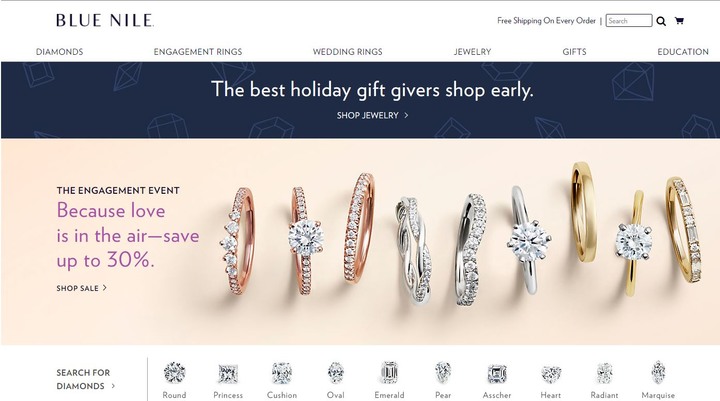Pick the Pear diamond shape icon
720x401 pixels.
click(x=443, y=373)
